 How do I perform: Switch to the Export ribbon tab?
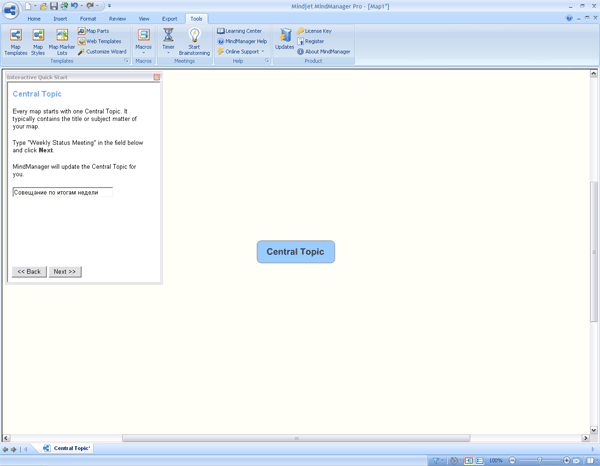170,19
